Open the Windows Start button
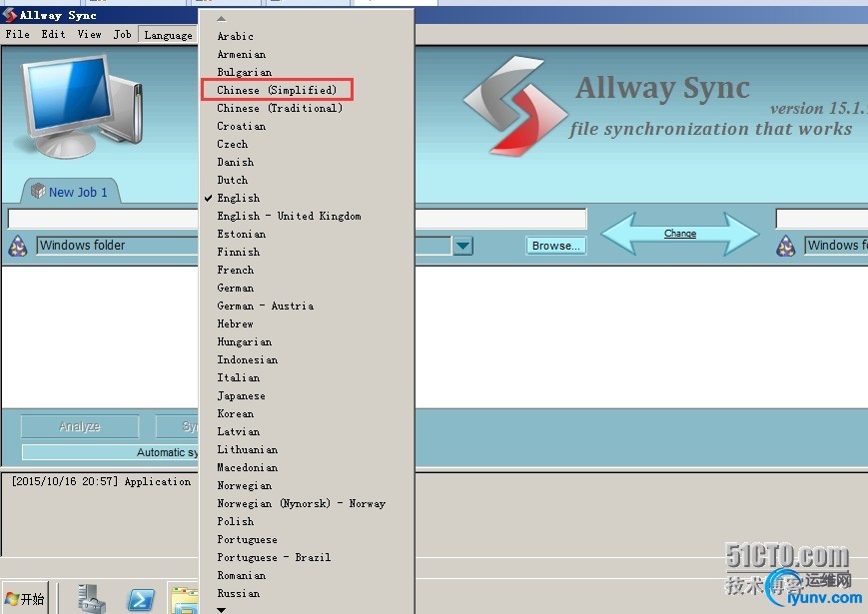This screenshot has height=614, width=868. pos(25,598)
